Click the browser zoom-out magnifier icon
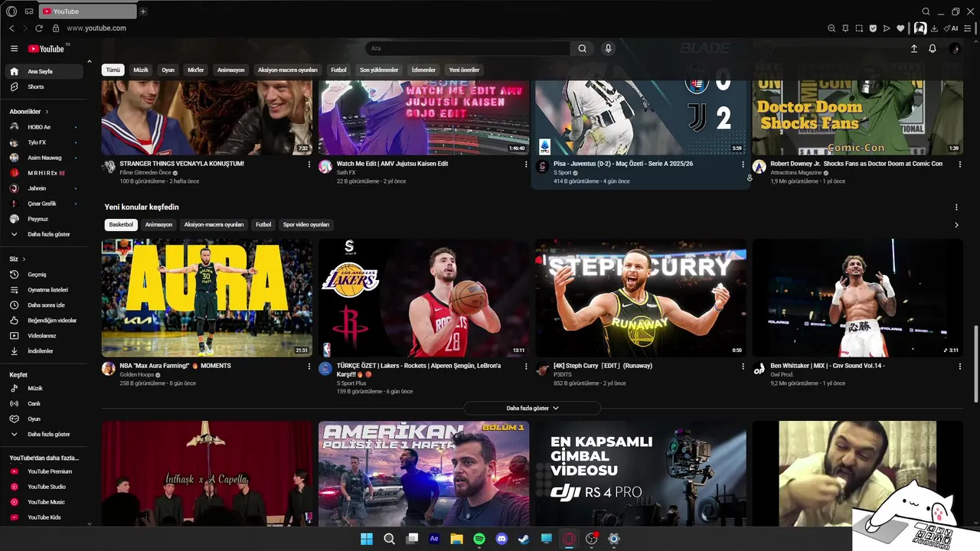The image size is (980, 551). 831,28
